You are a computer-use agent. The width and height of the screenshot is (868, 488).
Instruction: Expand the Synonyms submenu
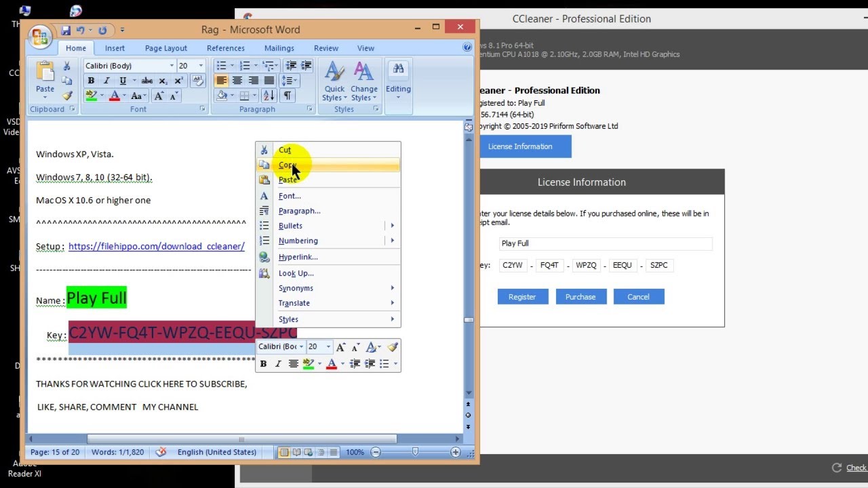(x=328, y=288)
